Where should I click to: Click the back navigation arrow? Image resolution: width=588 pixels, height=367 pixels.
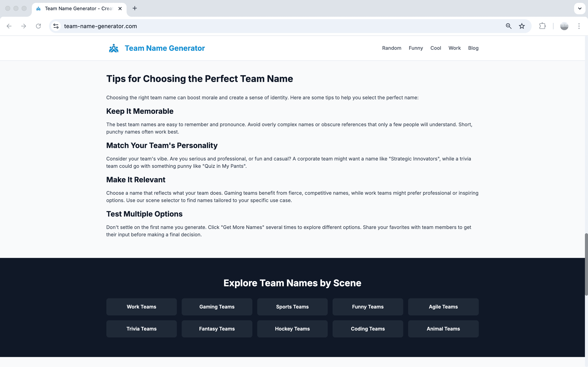[9, 26]
